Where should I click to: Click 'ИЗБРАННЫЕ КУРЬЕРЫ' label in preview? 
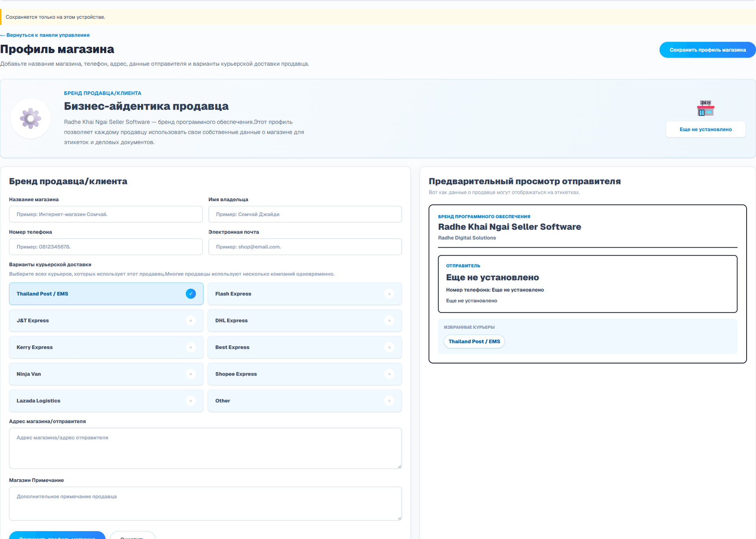(x=469, y=327)
